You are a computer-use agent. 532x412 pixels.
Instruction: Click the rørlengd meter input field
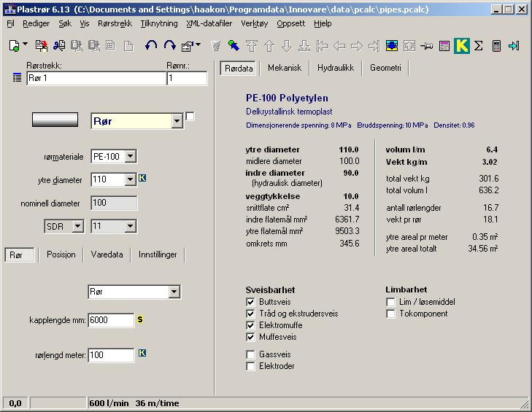pos(111,355)
